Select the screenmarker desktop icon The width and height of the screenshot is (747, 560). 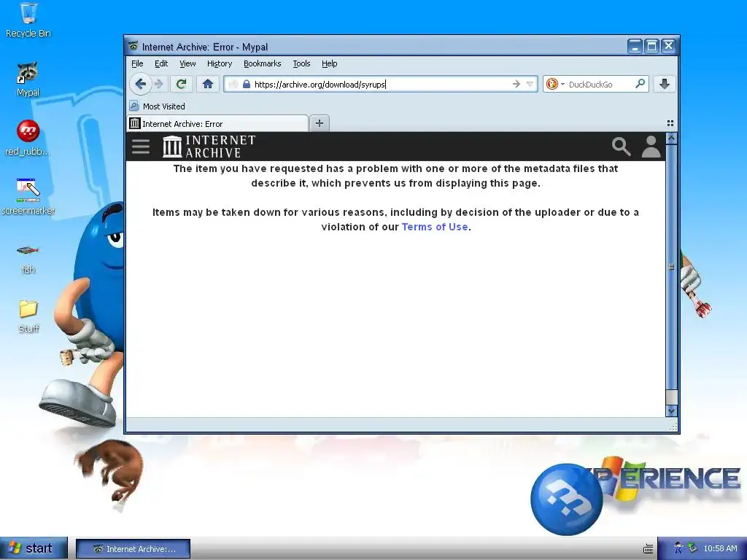28,197
